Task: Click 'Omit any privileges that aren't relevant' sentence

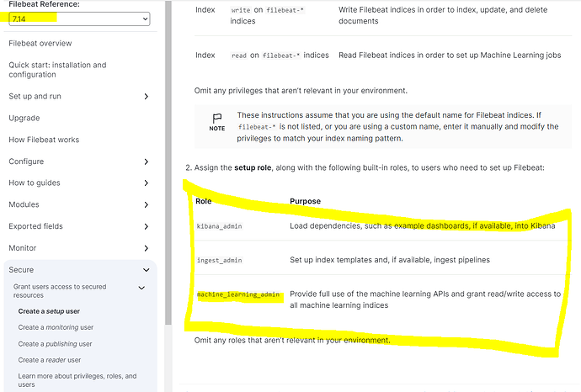Action: tap(301, 91)
